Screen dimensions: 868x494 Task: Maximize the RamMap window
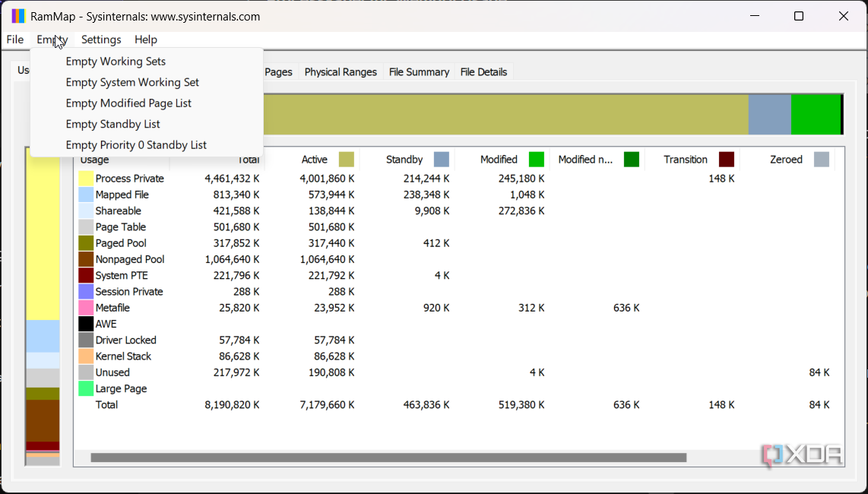tap(798, 16)
